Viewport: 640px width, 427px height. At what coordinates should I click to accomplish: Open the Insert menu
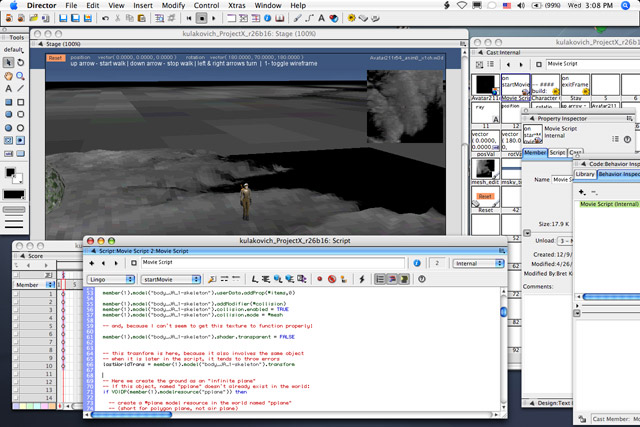coord(143,5)
